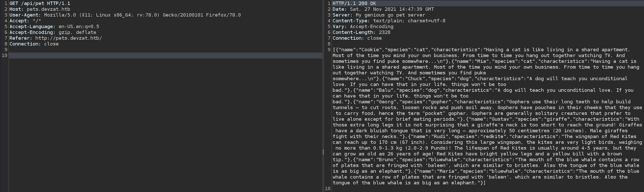The image size is (644, 192).
Task: Select the Accept-Language header line
Action: click(54, 27)
